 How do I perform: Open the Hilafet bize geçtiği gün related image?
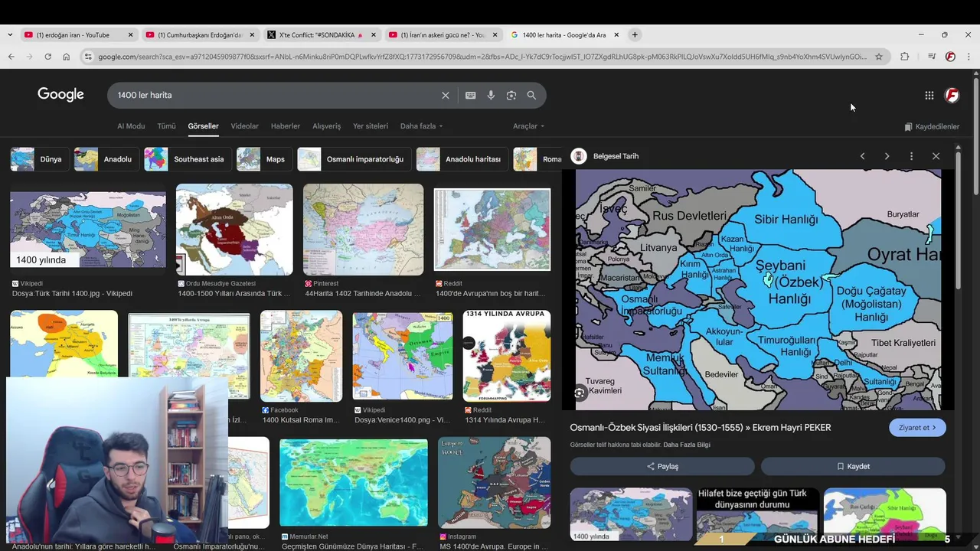click(757, 517)
